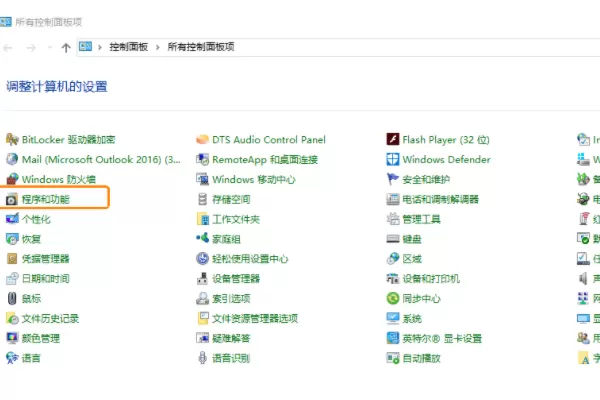The height and width of the screenshot is (400, 600).
Task: Click the 轻松使用设置中心 icon
Action: 202,259
